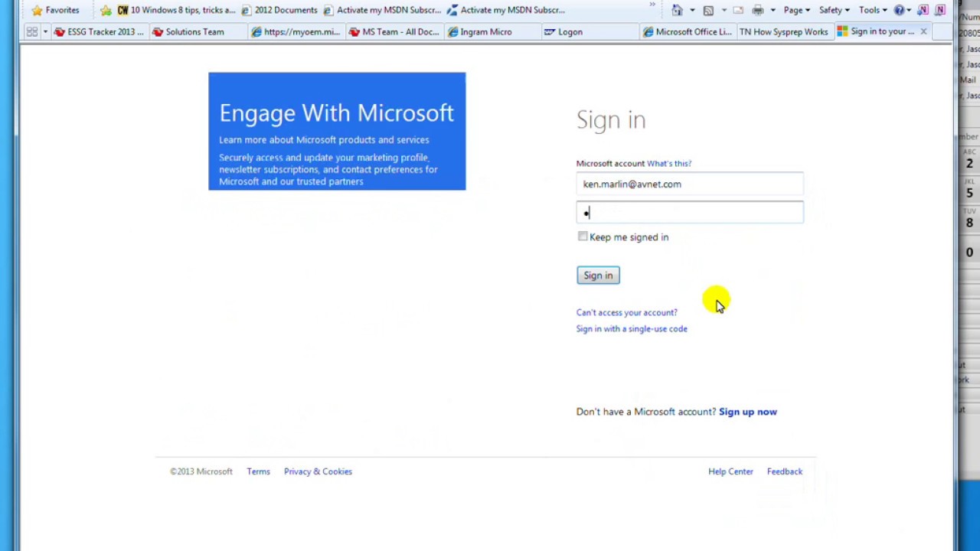Choose Sign in with a single-use code
Viewport: 980px width, 551px height.
pos(632,328)
